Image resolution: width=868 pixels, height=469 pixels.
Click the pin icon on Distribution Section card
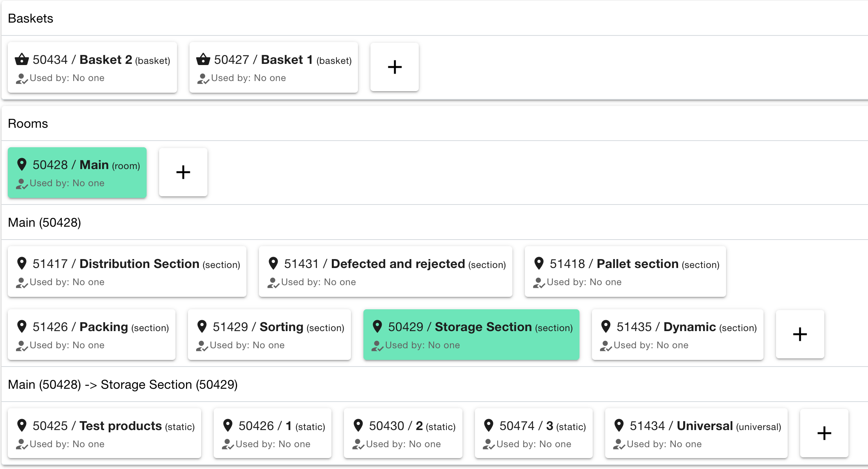tap(22, 263)
